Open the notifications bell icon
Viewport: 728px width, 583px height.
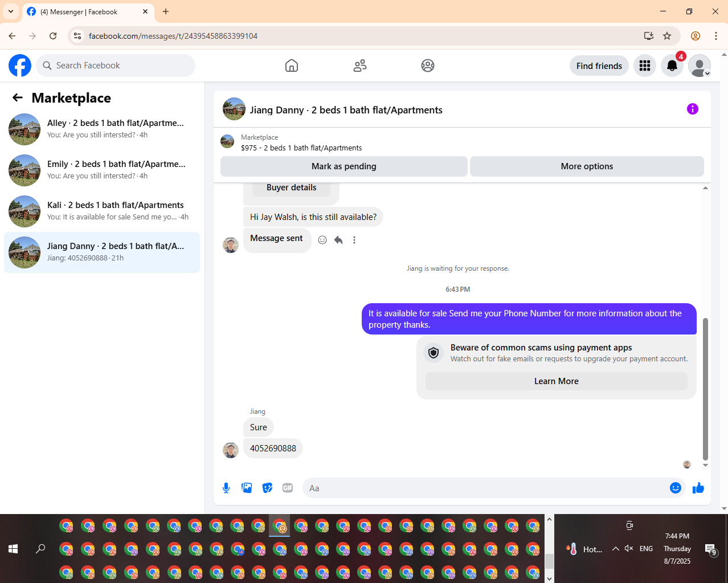tap(672, 66)
